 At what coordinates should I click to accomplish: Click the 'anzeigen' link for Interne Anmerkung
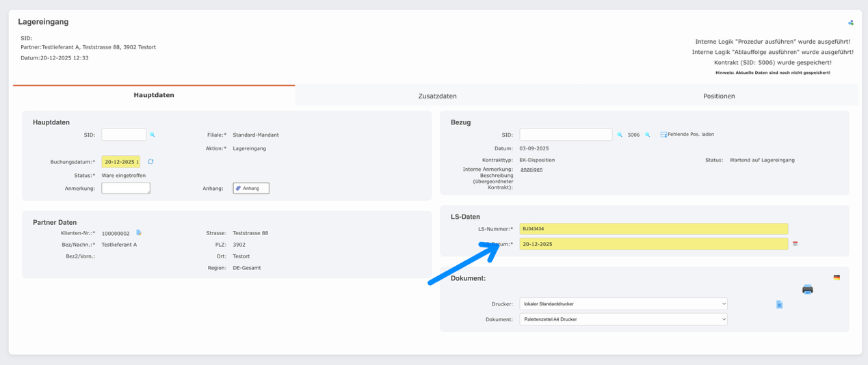point(531,170)
